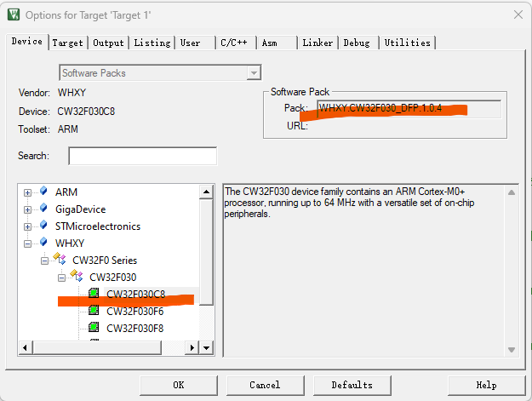The width and height of the screenshot is (532, 401).
Task: Click device tree scroll down arrow
Action: [x=206, y=347]
